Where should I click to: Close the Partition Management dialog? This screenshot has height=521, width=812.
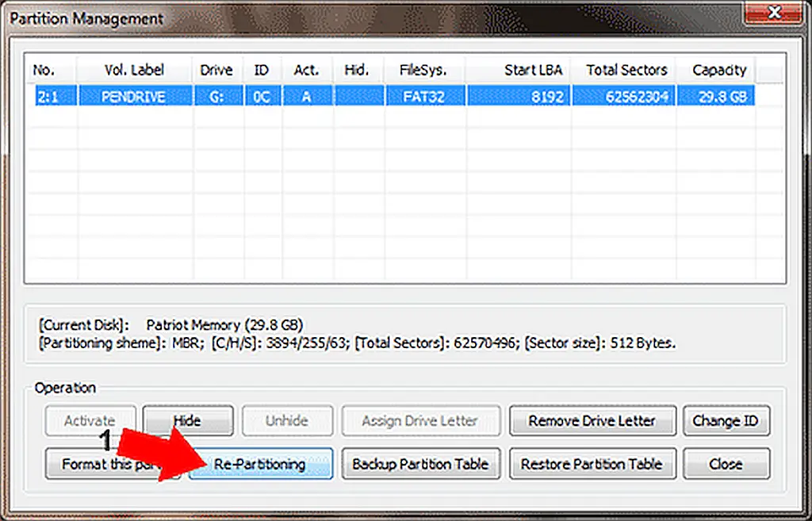click(726, 464)
